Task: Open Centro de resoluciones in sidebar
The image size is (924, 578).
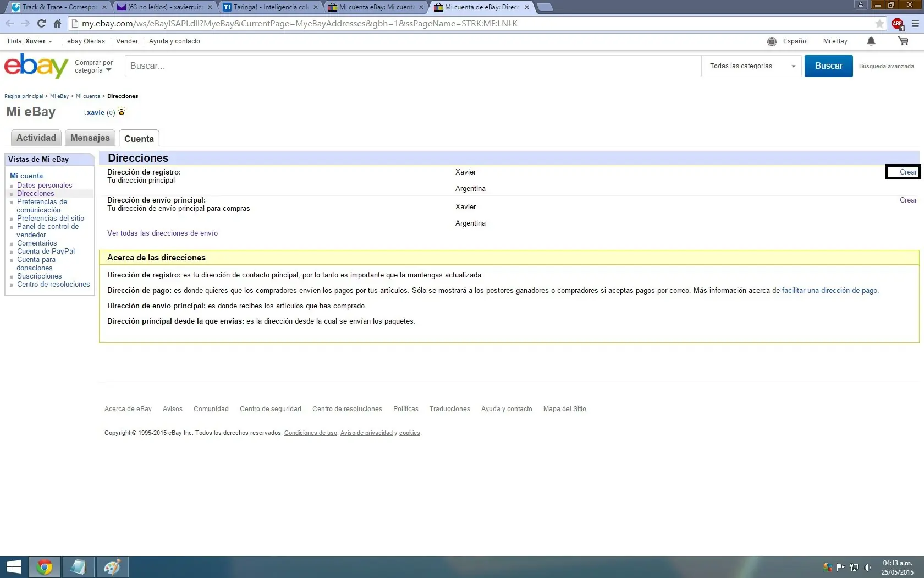Action: coord(53,285)
